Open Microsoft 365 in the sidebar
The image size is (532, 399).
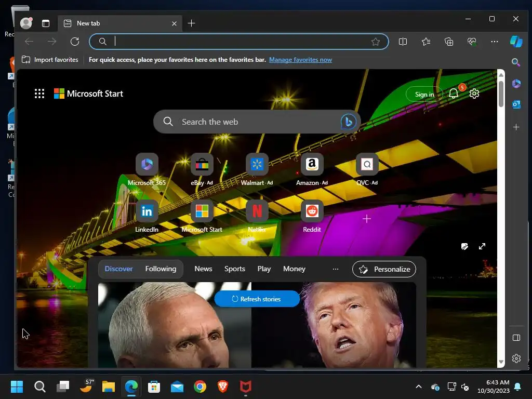click(516, 83)
